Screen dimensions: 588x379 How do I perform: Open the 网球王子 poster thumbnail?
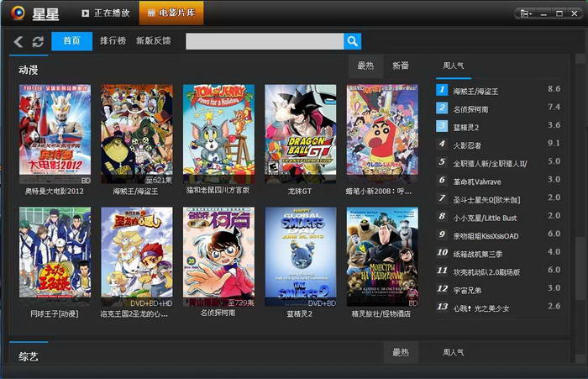(55, 256)
